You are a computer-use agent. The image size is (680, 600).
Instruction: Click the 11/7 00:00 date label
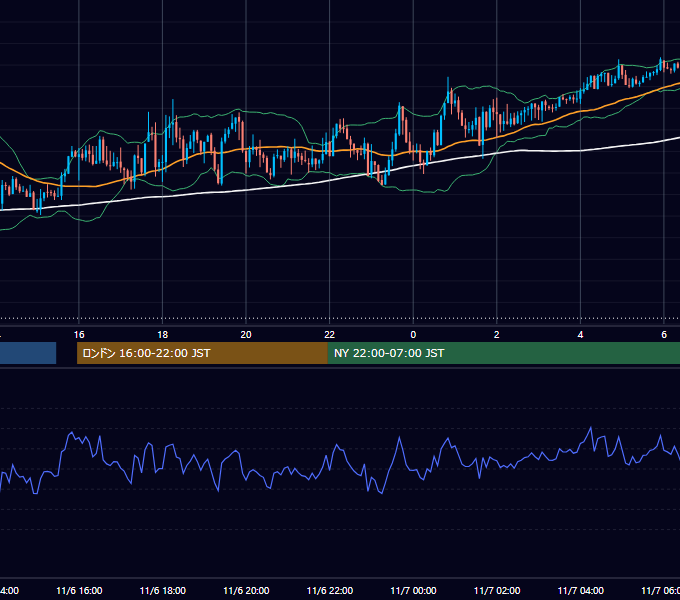(413, 591)
